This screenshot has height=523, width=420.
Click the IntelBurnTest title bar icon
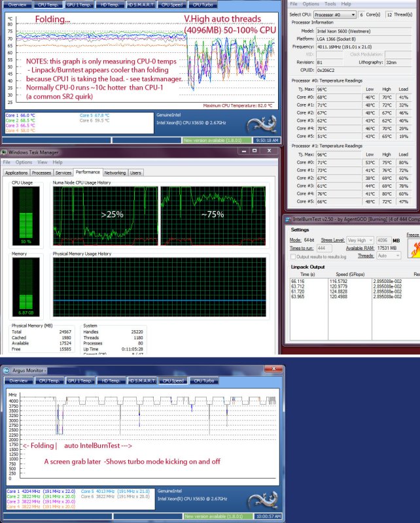coord(288,219)
